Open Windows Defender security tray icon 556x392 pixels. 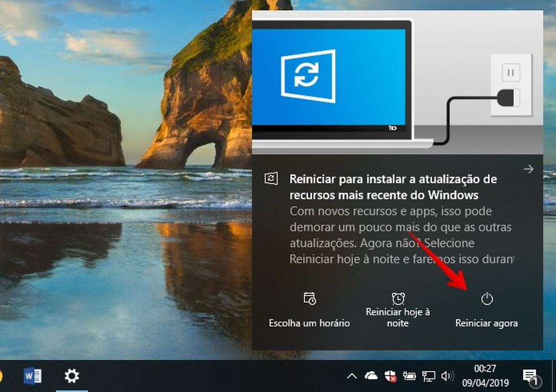(390, 376)
